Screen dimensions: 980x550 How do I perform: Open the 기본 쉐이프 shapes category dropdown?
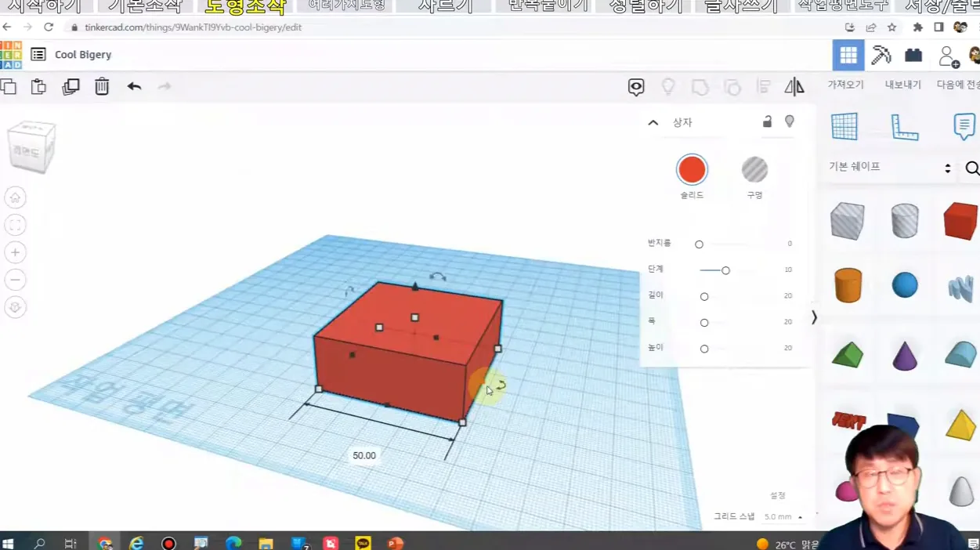[890, 167]
